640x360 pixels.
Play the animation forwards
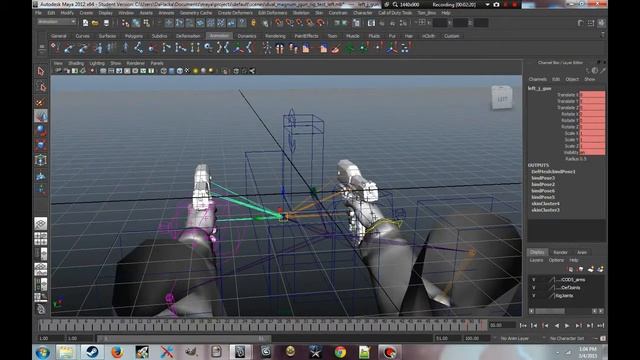click(x=567, y=326)
